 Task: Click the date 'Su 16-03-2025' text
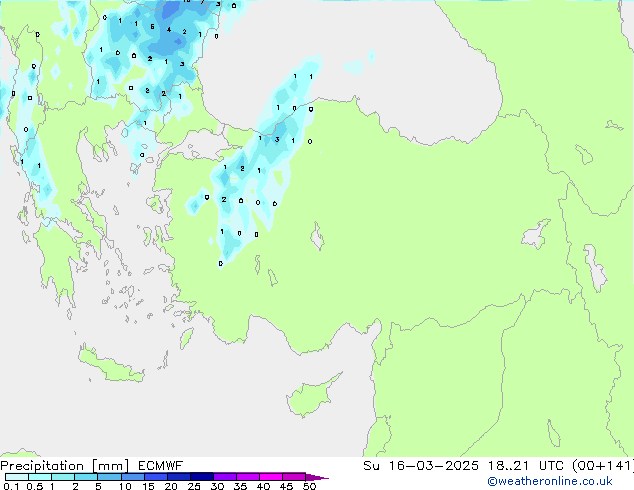point(421,466)
